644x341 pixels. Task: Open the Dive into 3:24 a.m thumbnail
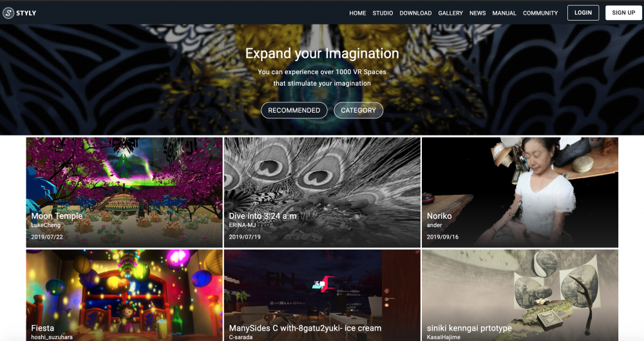(322, 192)
